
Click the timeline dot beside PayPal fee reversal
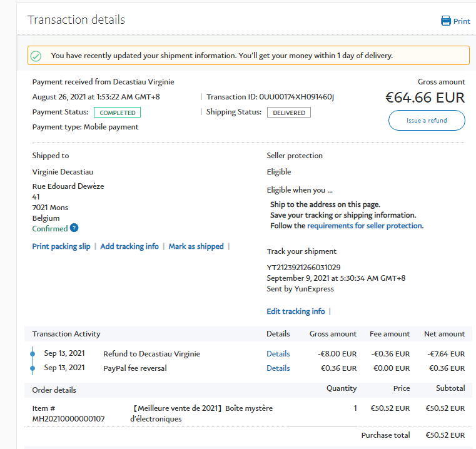point(33,368)
